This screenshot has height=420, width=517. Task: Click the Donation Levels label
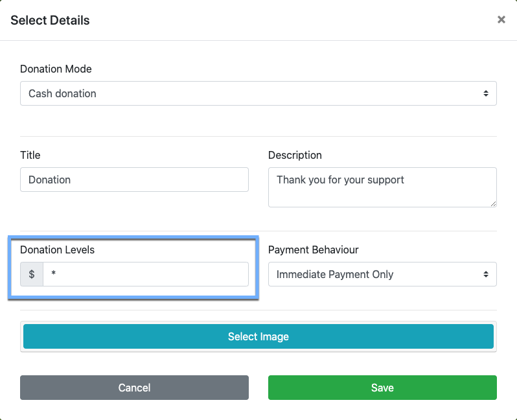[57, 250]
